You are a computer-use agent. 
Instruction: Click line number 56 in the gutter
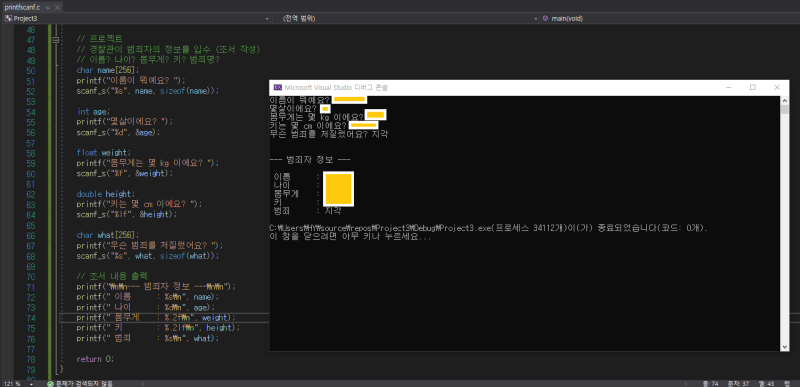(30, 132)
